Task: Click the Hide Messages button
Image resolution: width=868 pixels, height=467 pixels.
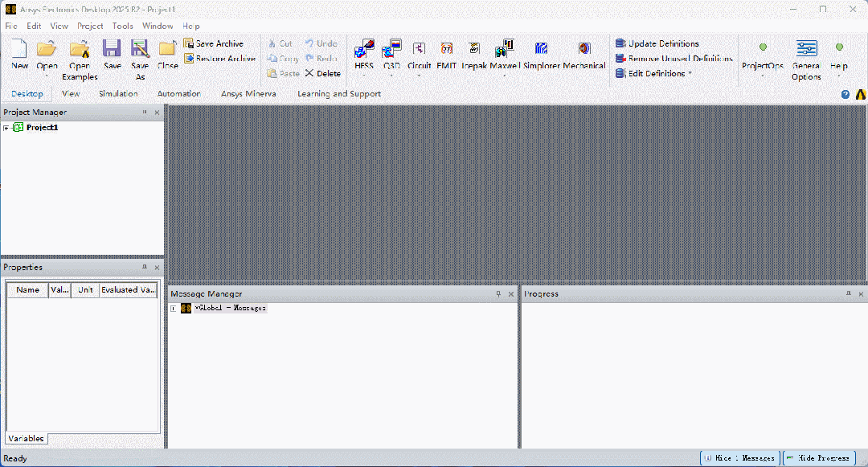Action: click(740, 458)
